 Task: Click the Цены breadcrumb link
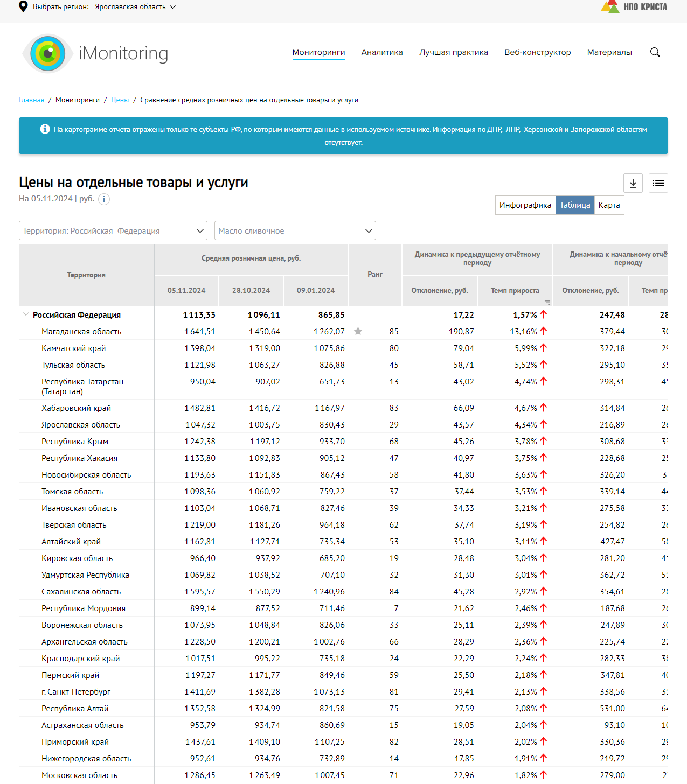120,100
